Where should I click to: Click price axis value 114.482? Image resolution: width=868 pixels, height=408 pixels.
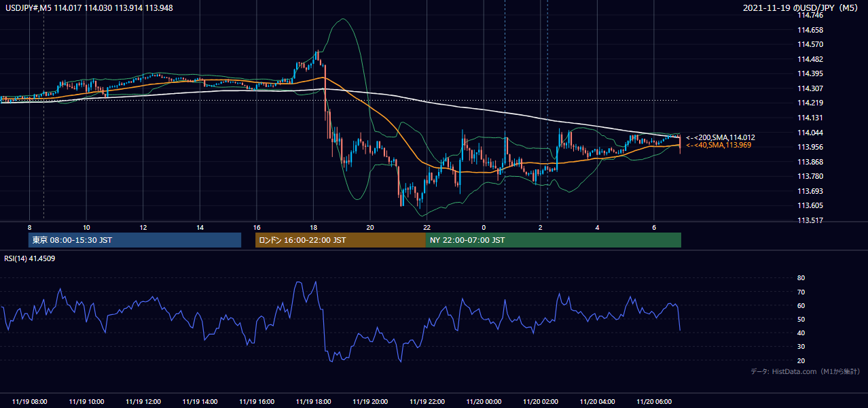810,59
